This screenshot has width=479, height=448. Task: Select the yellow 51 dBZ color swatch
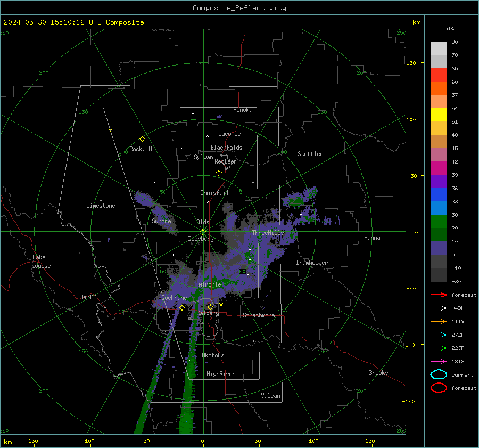tap(439, 115)
